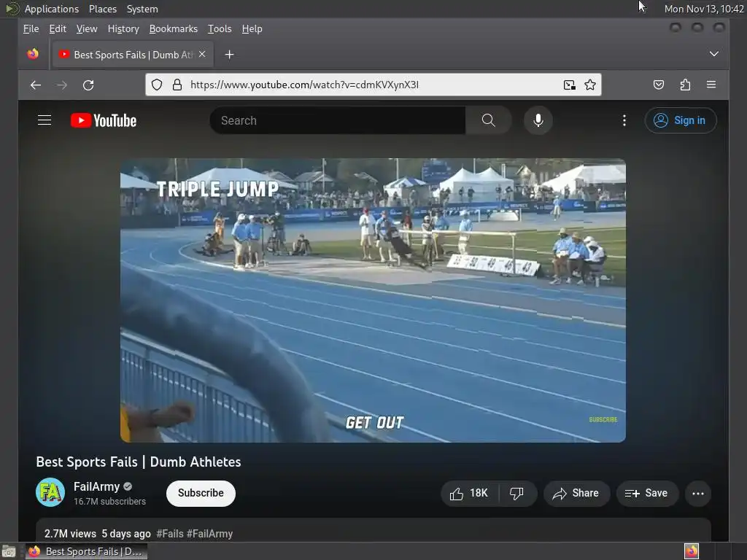
Task: Open the Help menu
Action: tap(252, 29)
